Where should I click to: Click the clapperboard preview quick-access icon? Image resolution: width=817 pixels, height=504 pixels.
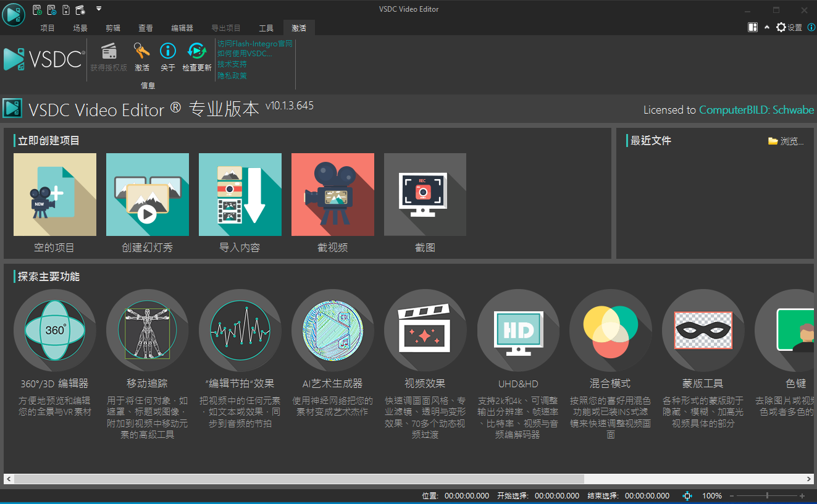80,9
